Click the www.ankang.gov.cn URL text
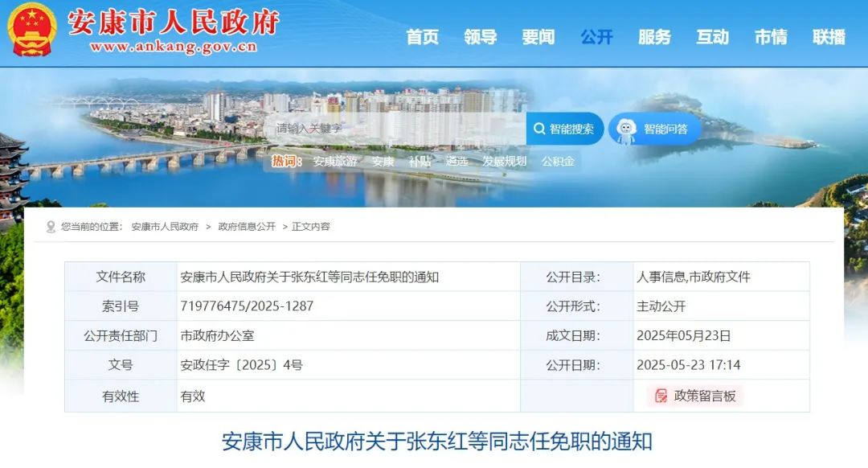Screen dimensions: 868x468 click(174, 47)
